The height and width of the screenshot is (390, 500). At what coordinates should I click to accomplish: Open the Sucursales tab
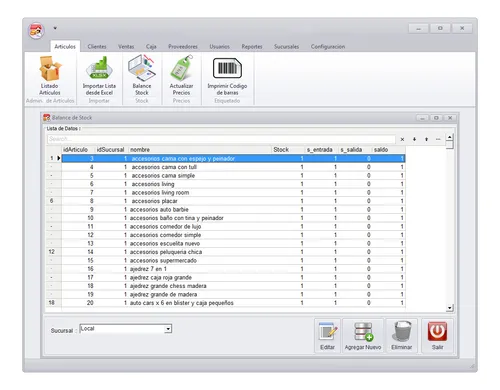pos(286,47)
